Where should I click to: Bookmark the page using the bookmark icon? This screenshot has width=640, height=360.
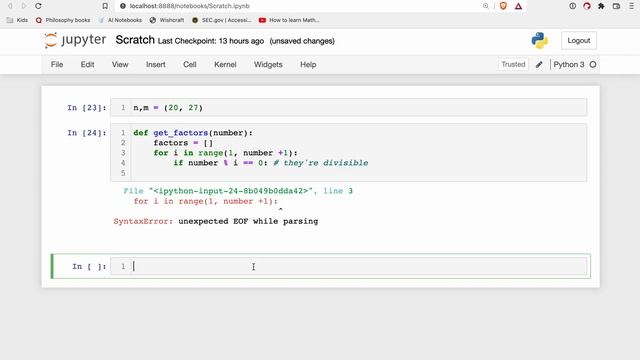point(105,6)
